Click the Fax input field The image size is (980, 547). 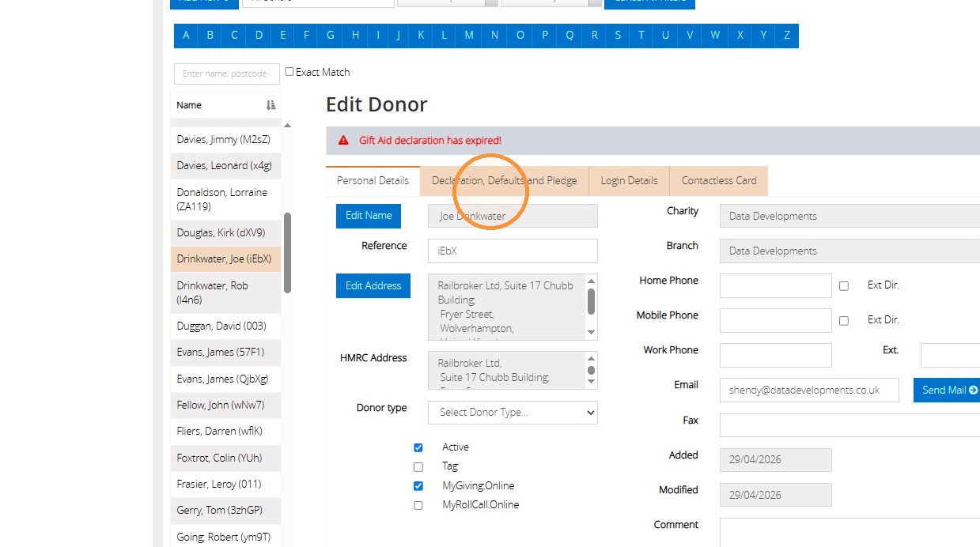tap(849, 424)
